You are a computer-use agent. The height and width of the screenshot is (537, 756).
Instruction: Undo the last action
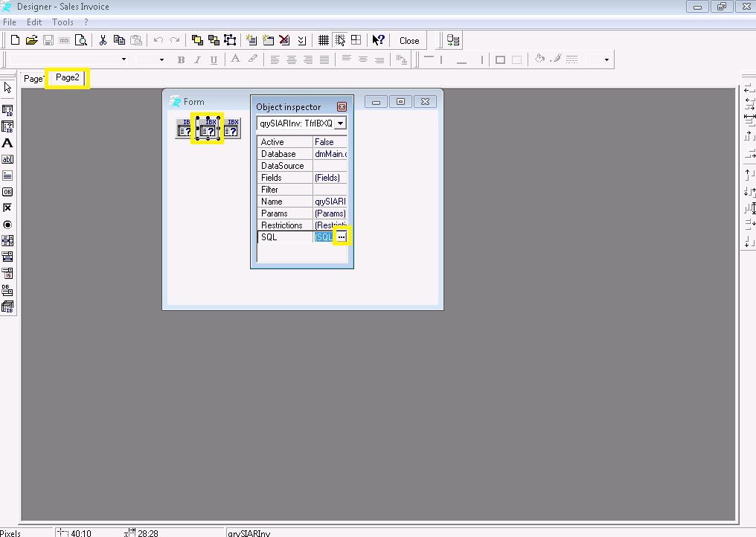158,40
